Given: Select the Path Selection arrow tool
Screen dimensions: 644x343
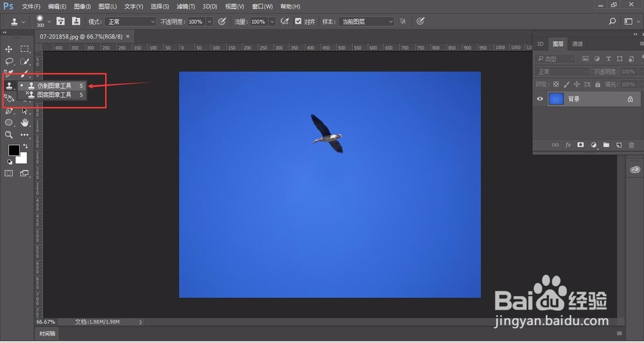Looking at the screenshot, I should pos(24,111).
